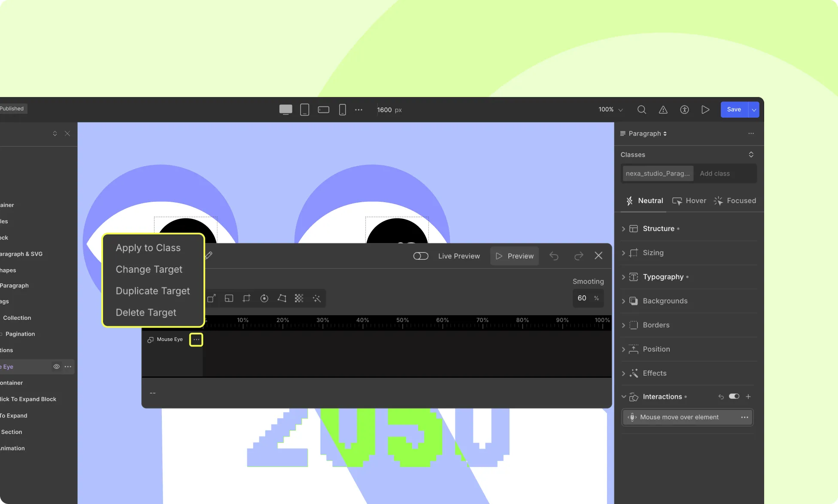Click the Save button
Viewport: 838px width, 504px height.
pyautogui.click(x=734, y=110)
